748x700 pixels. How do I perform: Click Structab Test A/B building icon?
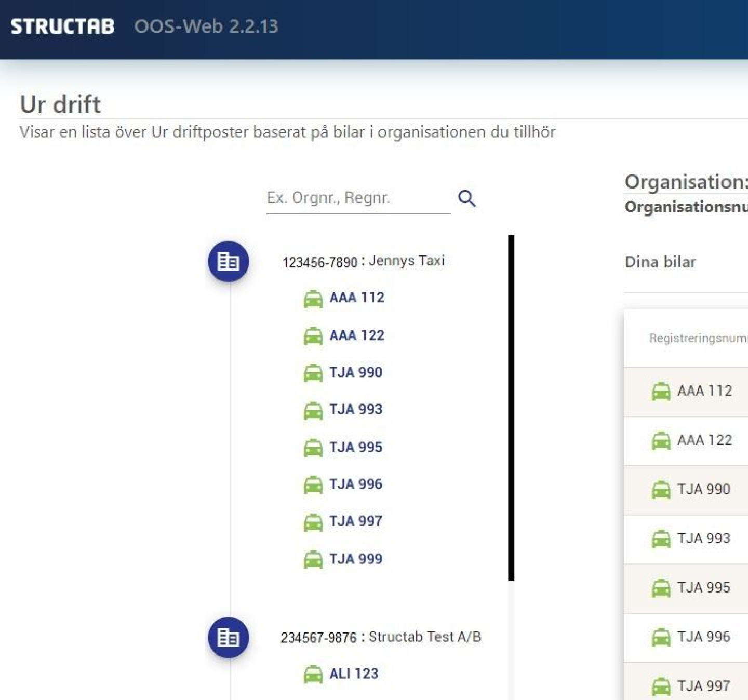(228, 637)
